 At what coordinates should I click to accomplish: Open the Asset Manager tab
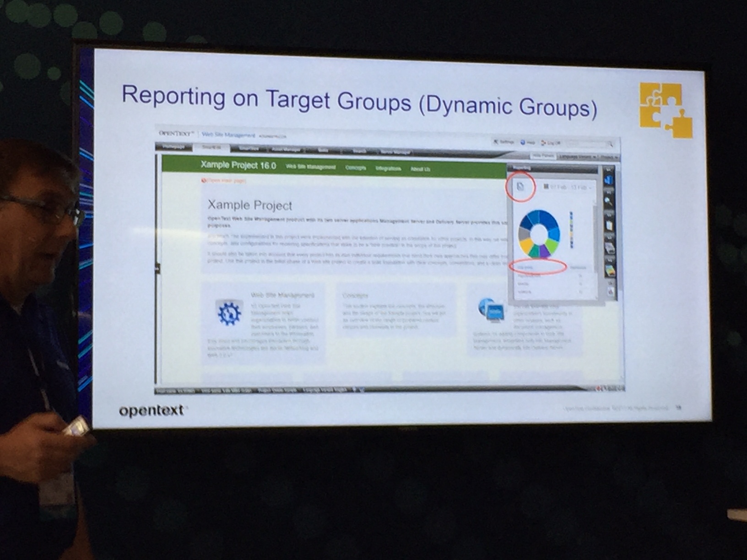[x=287, y=149]
